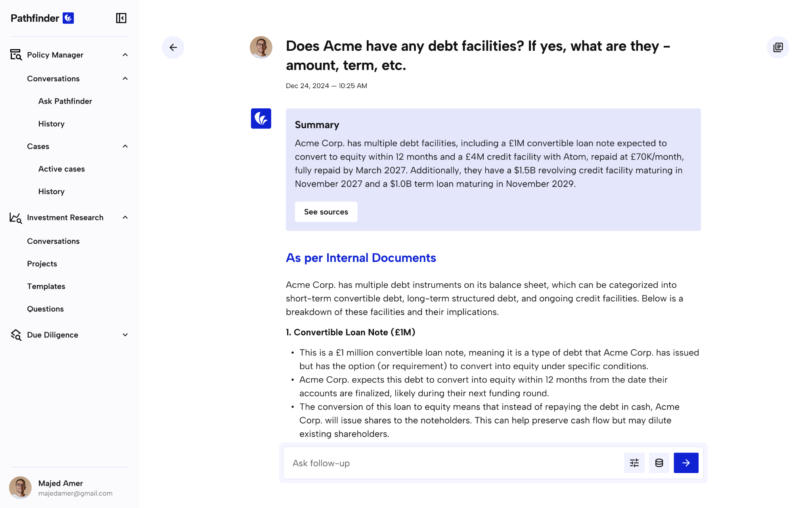Expand the Due Diligence section chevron
The width and height of the screenshot is (812, 508).
(125, 335)
